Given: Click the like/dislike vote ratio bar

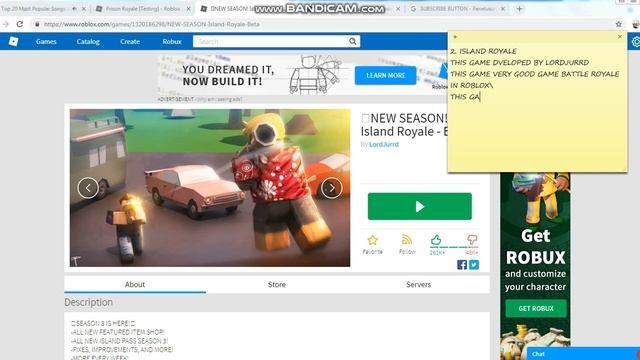Looking at the screenshot, I should (454, 247).
